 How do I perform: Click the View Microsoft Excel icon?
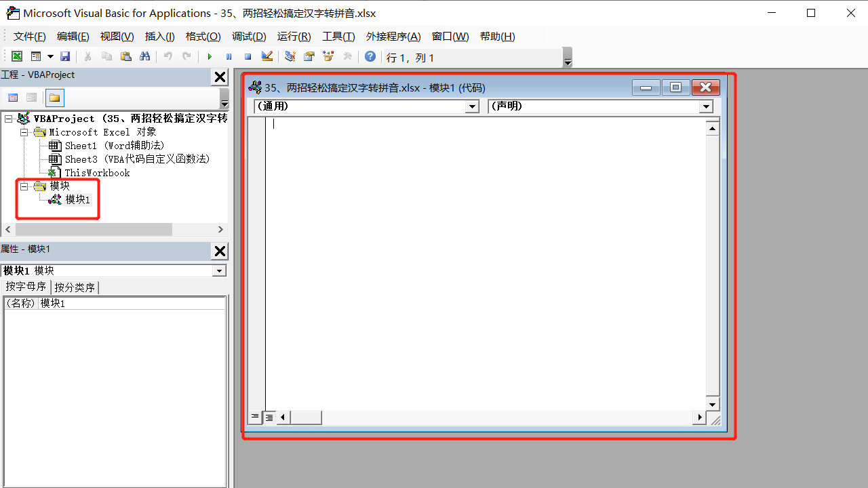pyautogui.click(x=17, y=57)
